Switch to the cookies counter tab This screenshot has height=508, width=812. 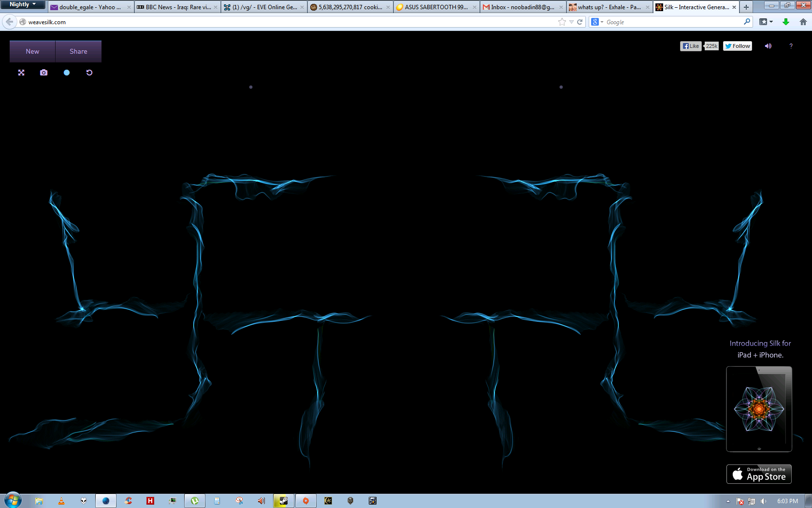point(350,7)
